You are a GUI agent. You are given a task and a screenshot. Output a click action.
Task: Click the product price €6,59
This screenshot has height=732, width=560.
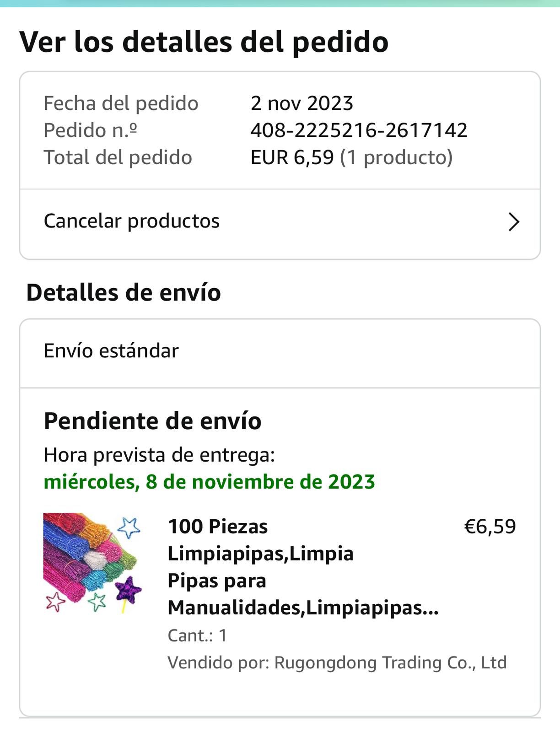[490, 527]
